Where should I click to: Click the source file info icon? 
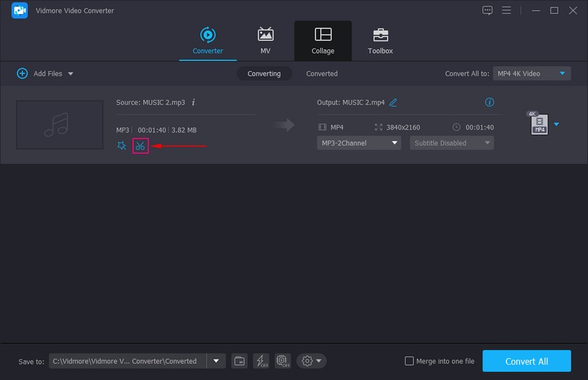pyautogui.click(x=193, y=103)
